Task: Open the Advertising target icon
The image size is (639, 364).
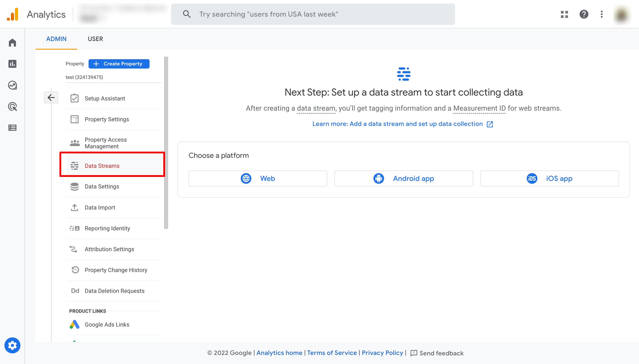Action: [x=12, y=106]
